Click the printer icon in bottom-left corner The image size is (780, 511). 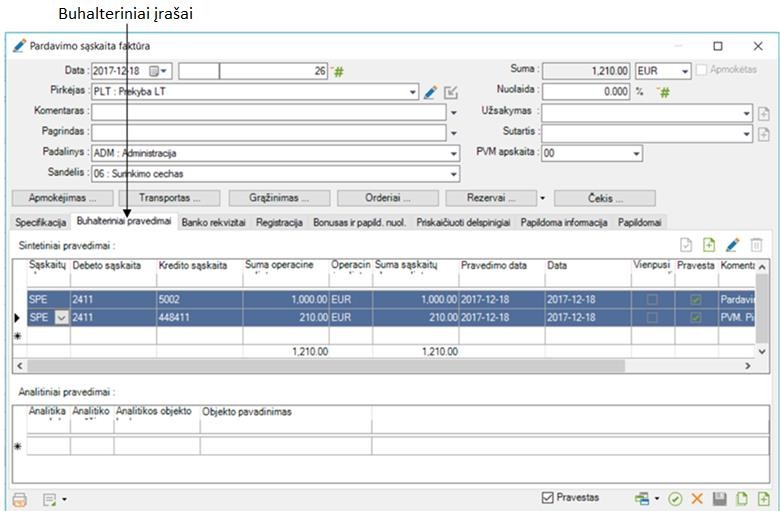pyautogui.click(x=19, y=498)
